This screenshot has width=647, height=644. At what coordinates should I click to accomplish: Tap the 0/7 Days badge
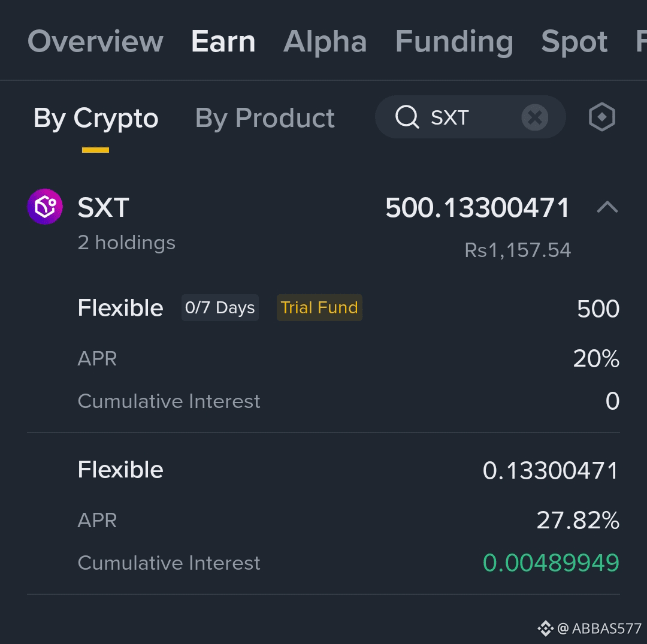[220, 308]
